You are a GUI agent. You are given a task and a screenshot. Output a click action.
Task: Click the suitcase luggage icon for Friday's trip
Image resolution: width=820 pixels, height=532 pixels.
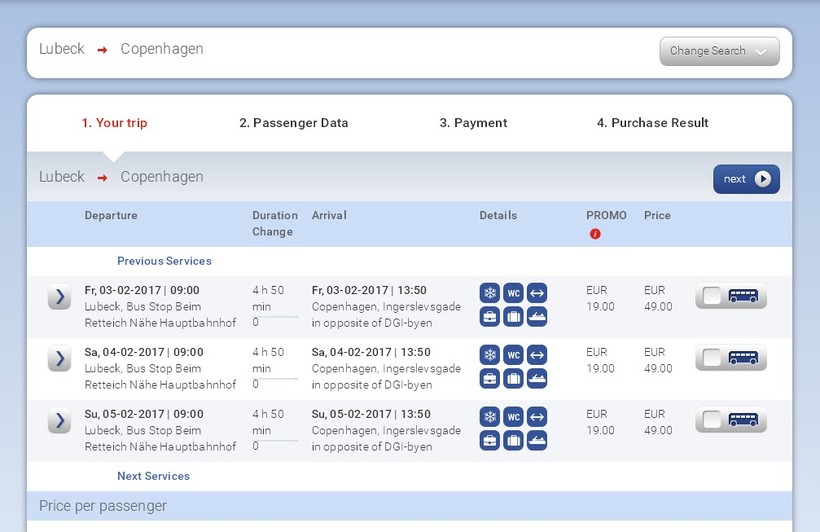coord(513,317)
